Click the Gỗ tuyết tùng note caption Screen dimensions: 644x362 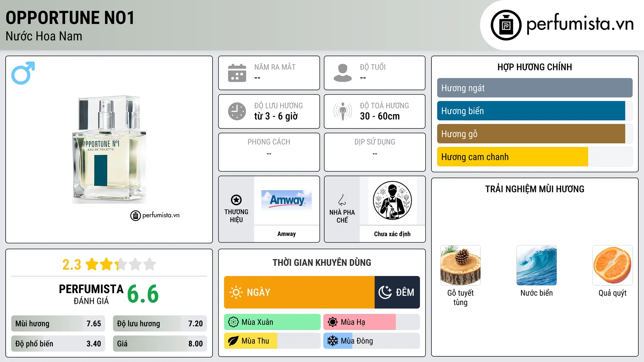460,298
